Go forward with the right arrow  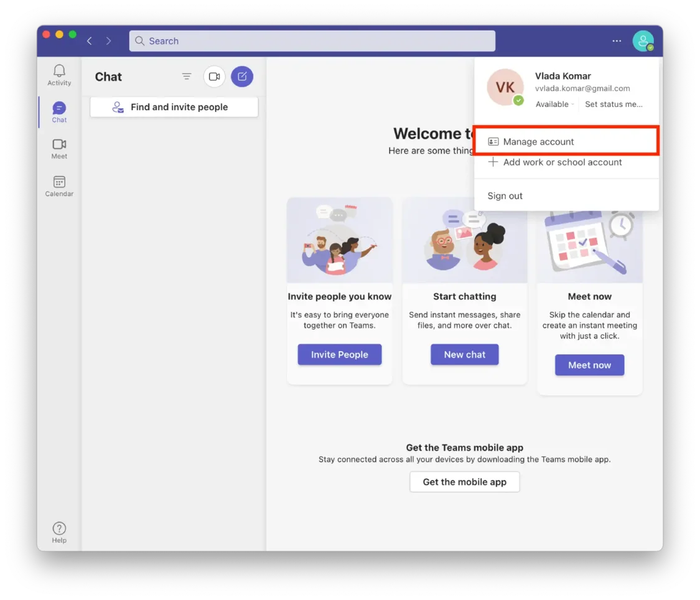108,41
